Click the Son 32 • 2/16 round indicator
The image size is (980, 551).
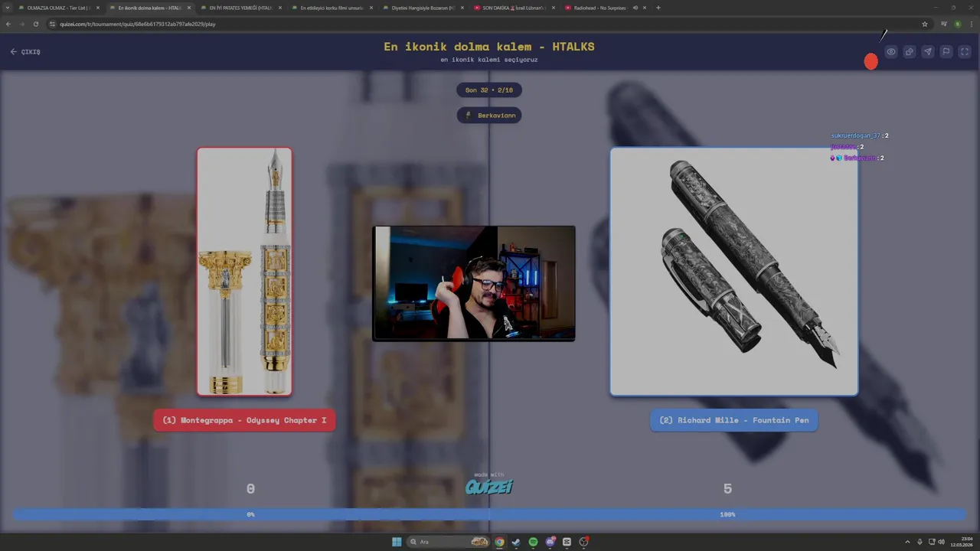pos(489,90)
